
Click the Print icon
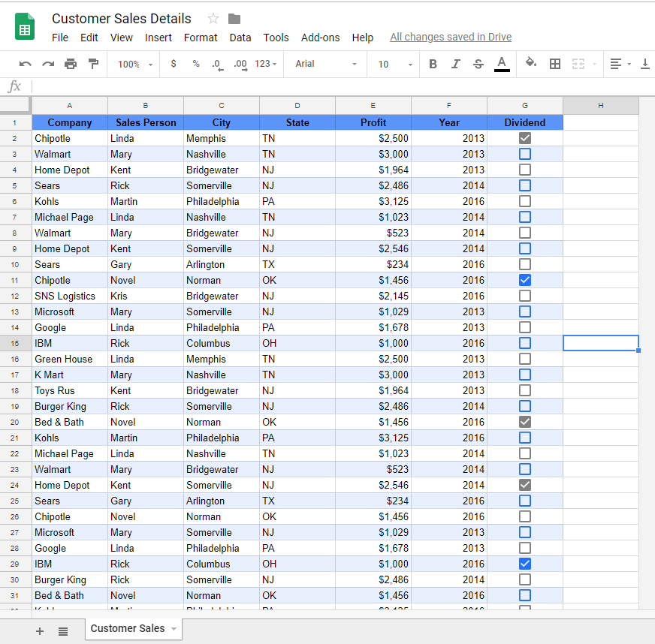pyautogui.click(x=71, y=64)
